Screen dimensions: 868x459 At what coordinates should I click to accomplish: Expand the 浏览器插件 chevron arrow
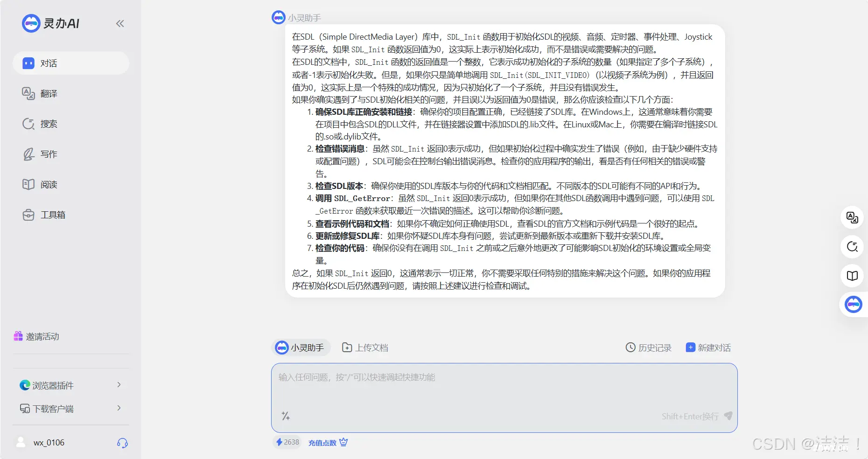pos(119,384)
